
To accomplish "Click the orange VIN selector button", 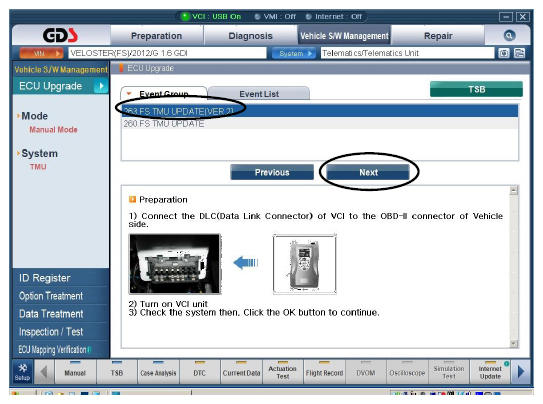I will pos(42,53).
